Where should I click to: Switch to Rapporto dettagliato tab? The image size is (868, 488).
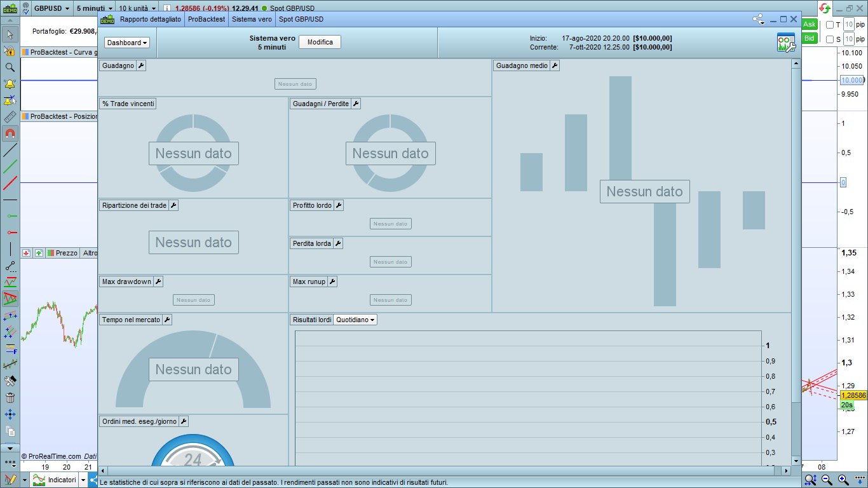(x=151, y=19)
